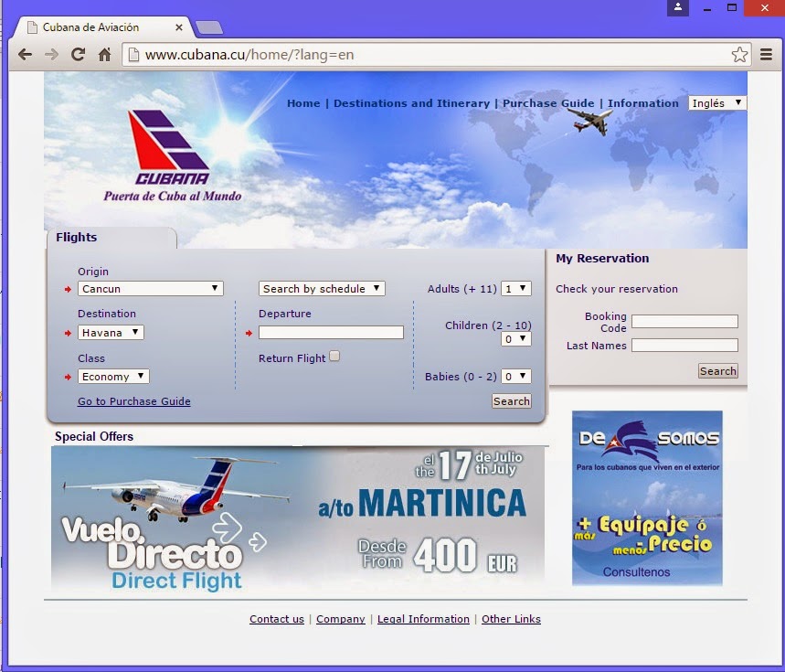Select the Cubana de Aviación tab

(x=102, y=27)
